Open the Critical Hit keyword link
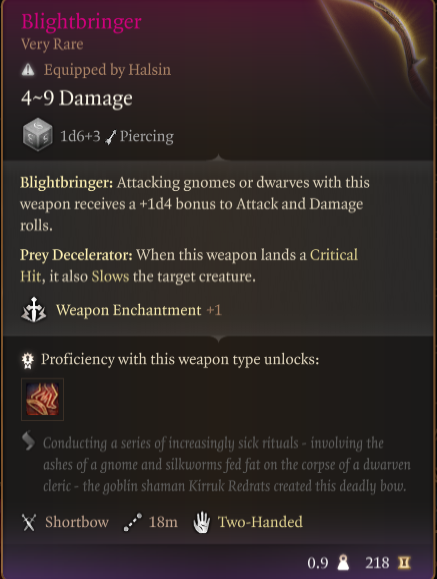437x579 pixels. click(x=189, y=265)
